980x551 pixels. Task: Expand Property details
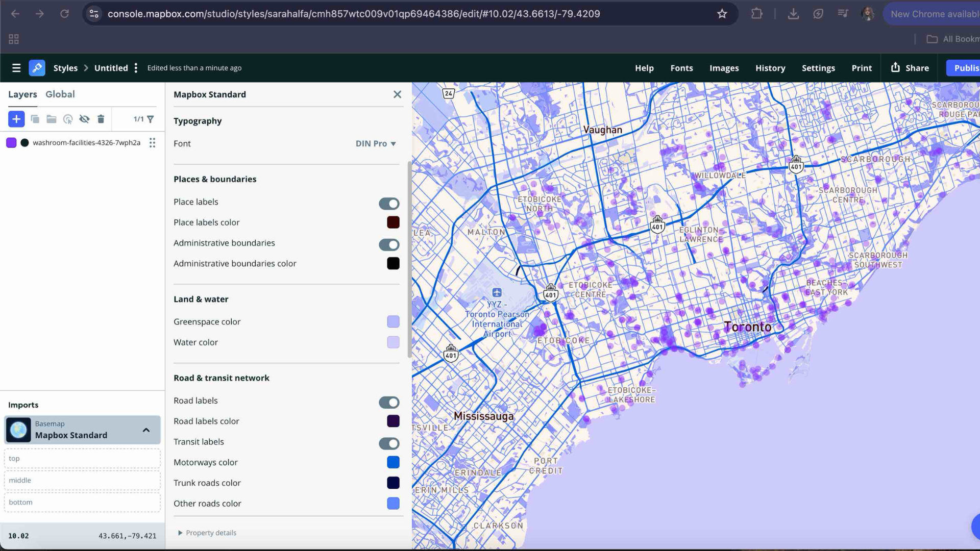[207, 532]
